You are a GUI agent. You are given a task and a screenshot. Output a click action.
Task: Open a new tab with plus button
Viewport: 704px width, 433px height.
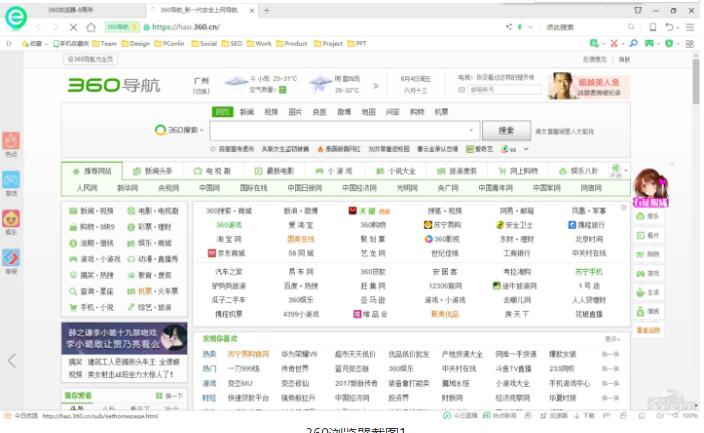267,10
